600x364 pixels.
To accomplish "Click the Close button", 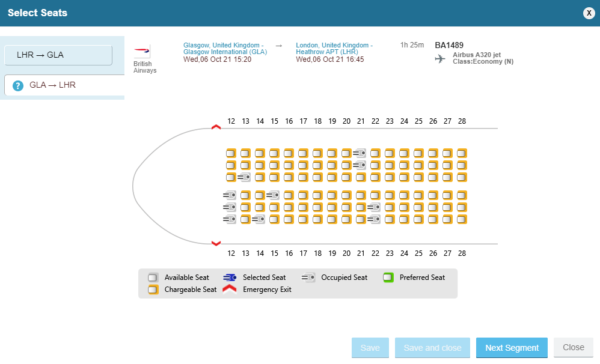I will click(x=572, y=347).
